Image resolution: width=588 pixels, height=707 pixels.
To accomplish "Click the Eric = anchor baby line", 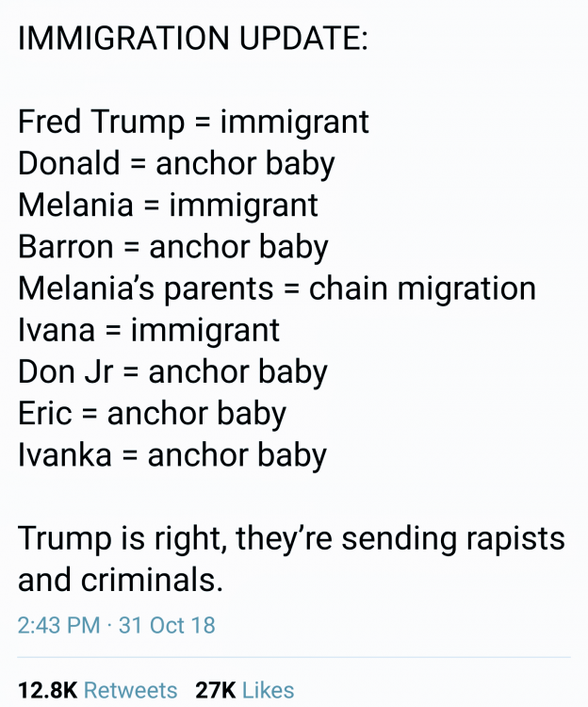I will pyautogui.click(x=152, y=414).
